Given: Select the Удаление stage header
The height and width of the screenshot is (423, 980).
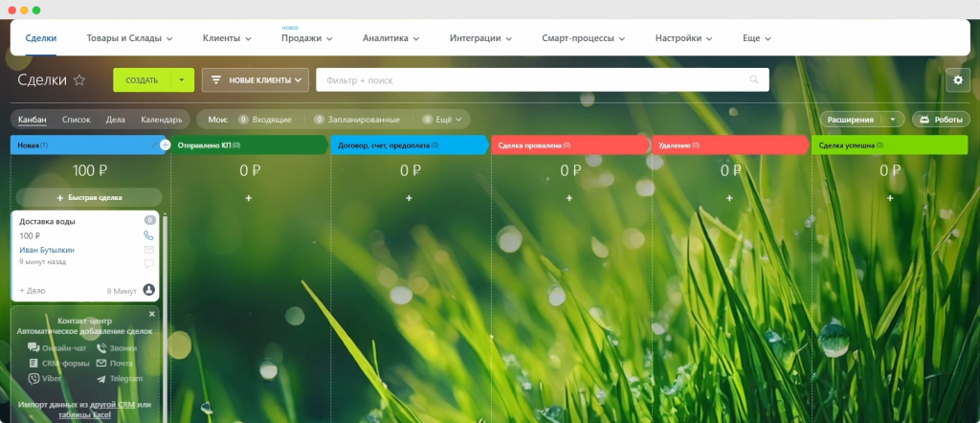Looking at the screenshot, I should [729, 145].
